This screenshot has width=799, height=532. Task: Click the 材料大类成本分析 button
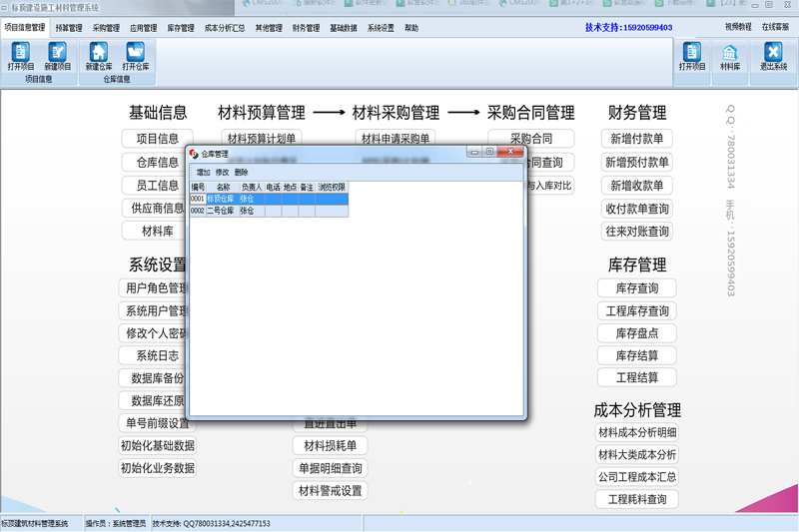point(636,454)
